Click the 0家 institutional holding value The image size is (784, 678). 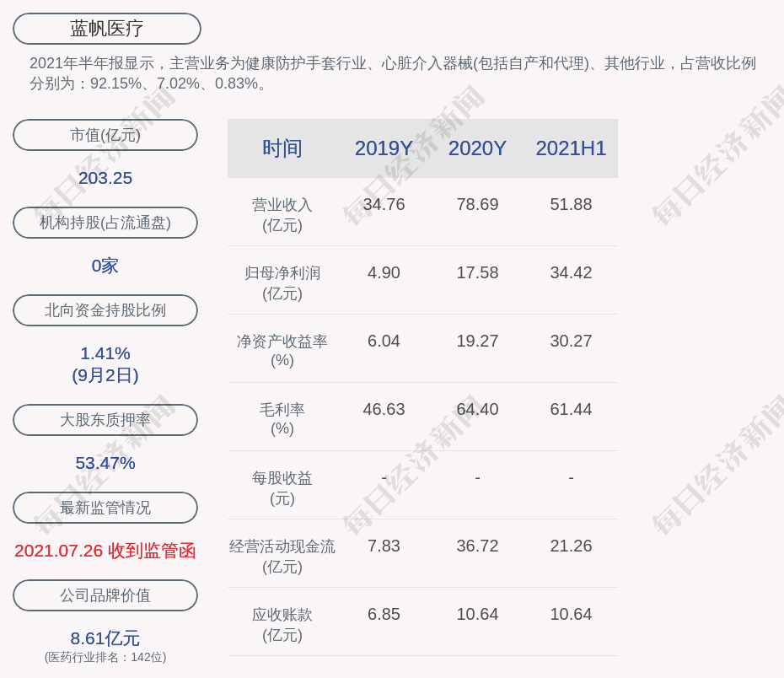[105, 266]
